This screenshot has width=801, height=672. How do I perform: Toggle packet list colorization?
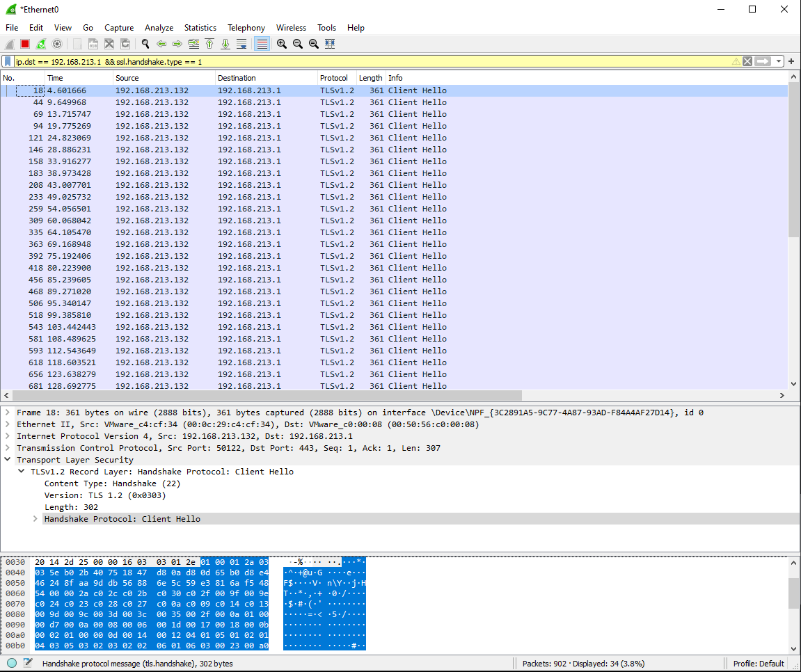coord(261,43)
